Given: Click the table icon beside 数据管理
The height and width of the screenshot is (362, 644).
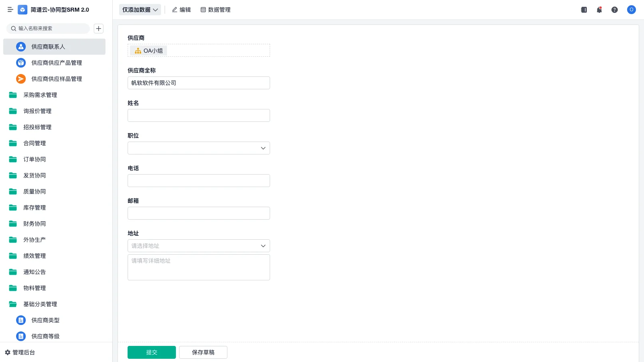Looking at the screenshot, I should tap(203, 10).
